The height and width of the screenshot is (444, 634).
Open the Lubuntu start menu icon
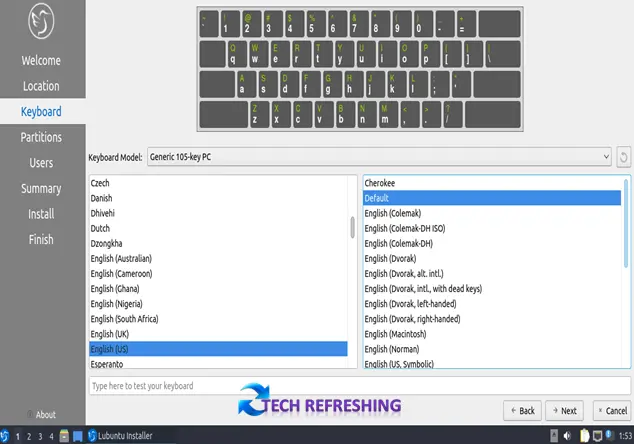pyautogui.click(x=4, y=436)
